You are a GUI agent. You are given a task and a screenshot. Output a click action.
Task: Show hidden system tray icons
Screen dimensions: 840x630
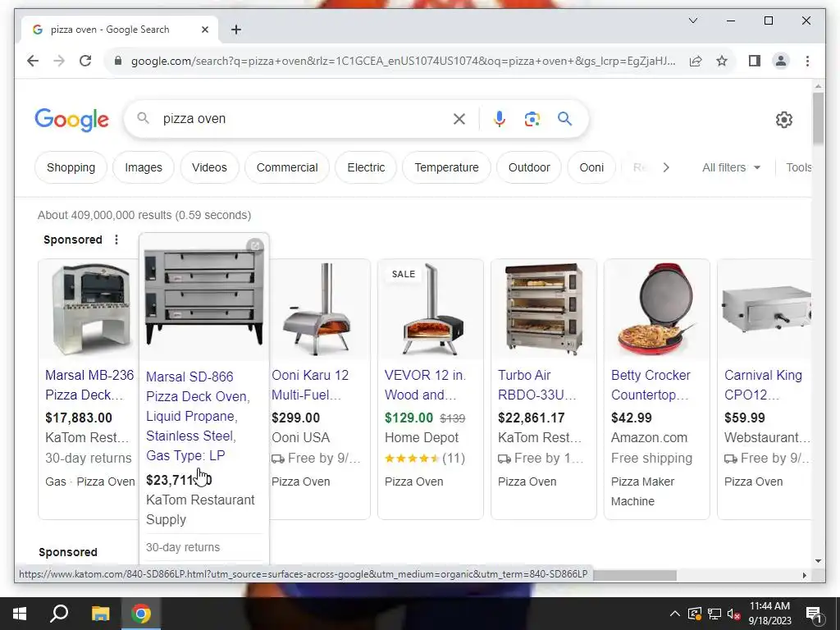point(675,614)
